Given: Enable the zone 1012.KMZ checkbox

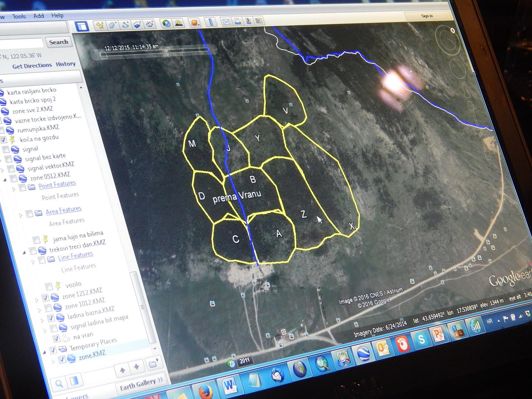Looking at the screenshot, I should pyautogui.click(x=48, y=308).
